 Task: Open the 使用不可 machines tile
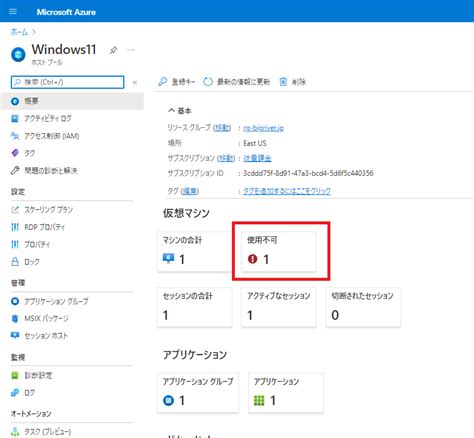pyautogui.click(x=279, y=252)
